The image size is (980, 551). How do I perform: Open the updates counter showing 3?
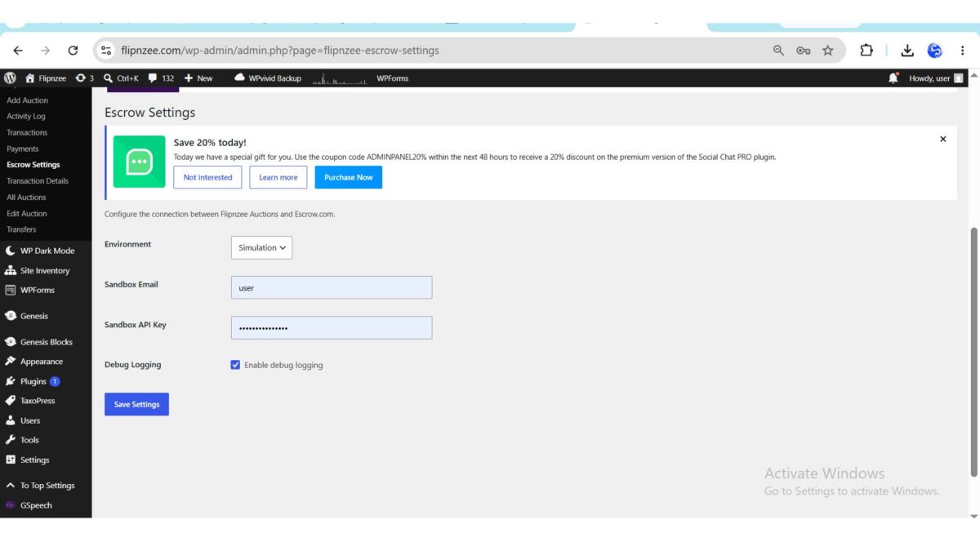[x=84, y=78]
